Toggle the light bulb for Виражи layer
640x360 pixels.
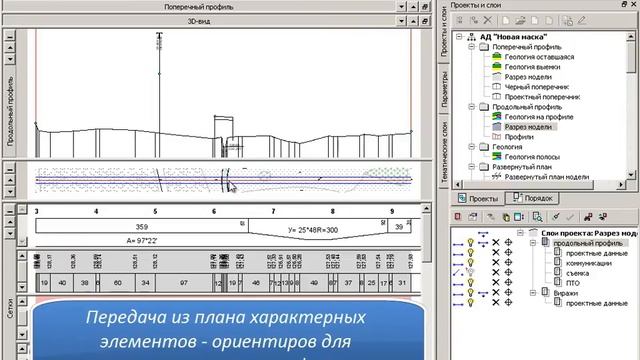coord(471,292)
